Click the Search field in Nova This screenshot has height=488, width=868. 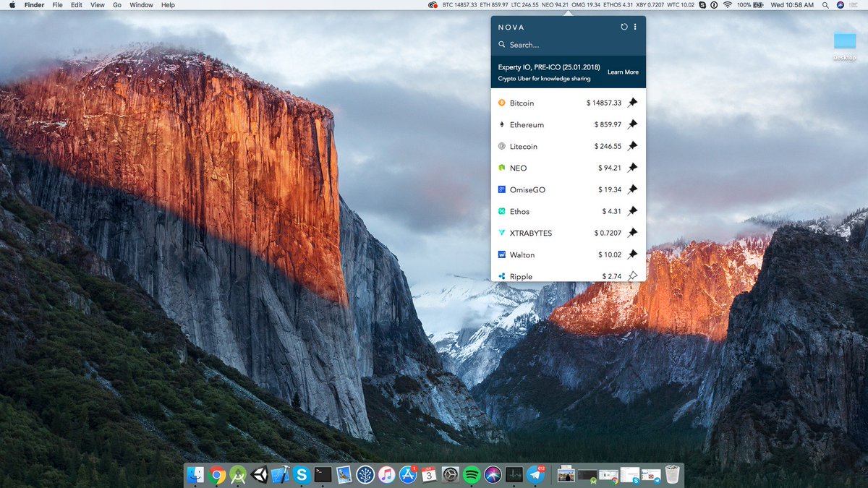pyautogui.click(x=568, y=45)
